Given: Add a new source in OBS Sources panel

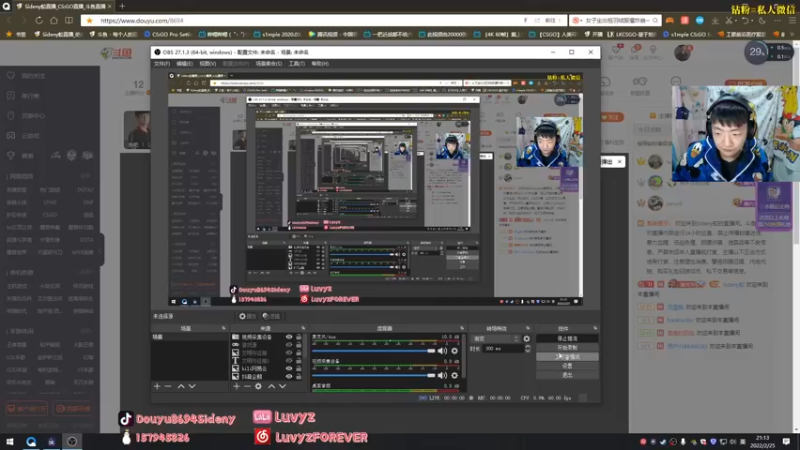Looking at the screenshot, I should pyautogui.click(x=236, y=386).
